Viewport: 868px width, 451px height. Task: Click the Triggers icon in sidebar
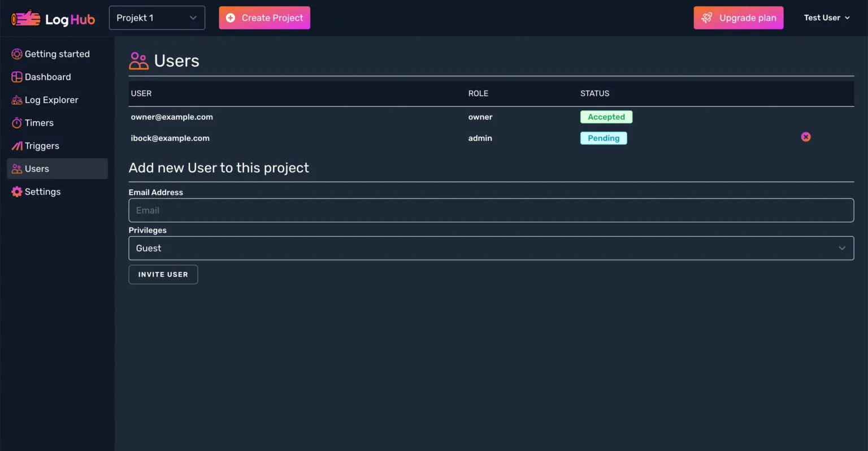pyautogui.click(x=17, y=146)
